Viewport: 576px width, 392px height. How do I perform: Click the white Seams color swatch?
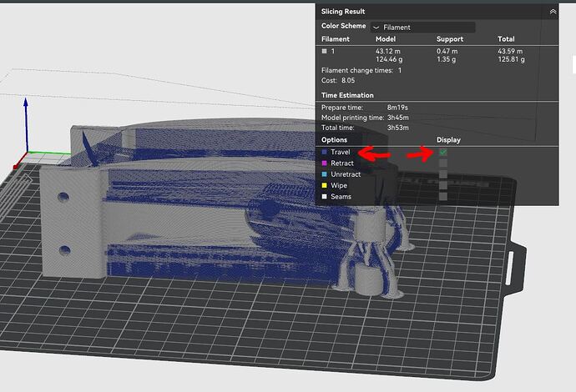coord(325,197)
